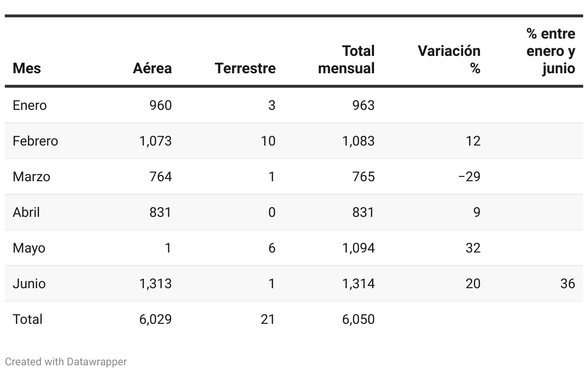Open the Created with Datawrapper link
The height and width of the screenshot is (373, 588).
click(x=66, y=361)
